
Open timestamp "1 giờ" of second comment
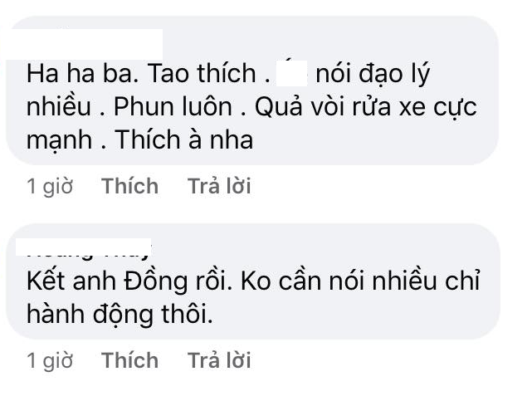point(50,360)
